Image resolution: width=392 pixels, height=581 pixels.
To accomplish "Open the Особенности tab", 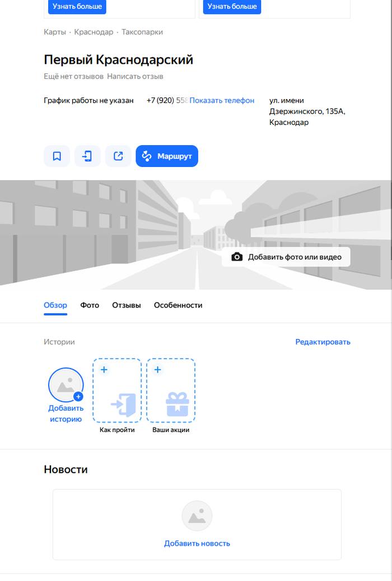I will (178, 305).
